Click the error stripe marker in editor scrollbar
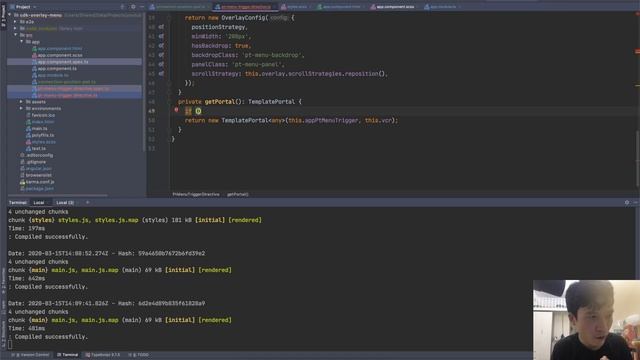 click(x=637, y=51)
